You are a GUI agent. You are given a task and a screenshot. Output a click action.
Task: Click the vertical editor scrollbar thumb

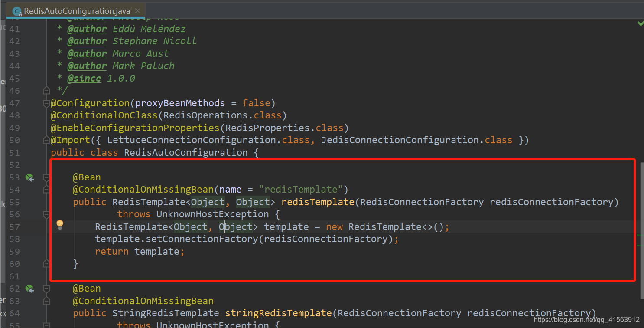coord(642,230)
